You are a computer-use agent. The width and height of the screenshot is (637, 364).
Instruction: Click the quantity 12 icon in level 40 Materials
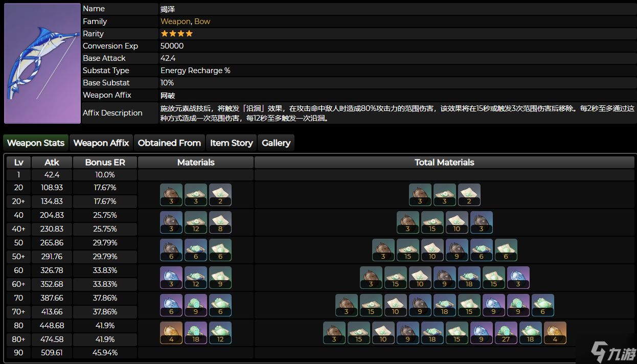click(x=196, y=222)
